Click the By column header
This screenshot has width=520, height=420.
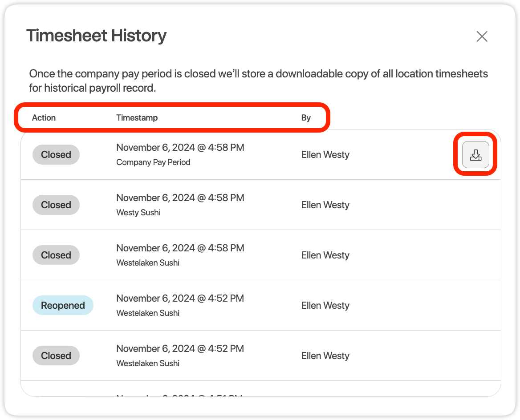(306, 118)
